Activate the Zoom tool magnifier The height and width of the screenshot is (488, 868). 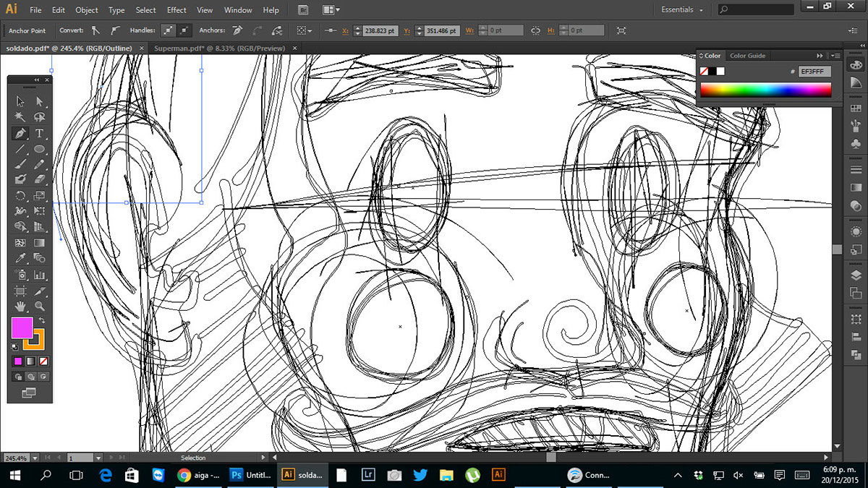[x=40, y=307]
